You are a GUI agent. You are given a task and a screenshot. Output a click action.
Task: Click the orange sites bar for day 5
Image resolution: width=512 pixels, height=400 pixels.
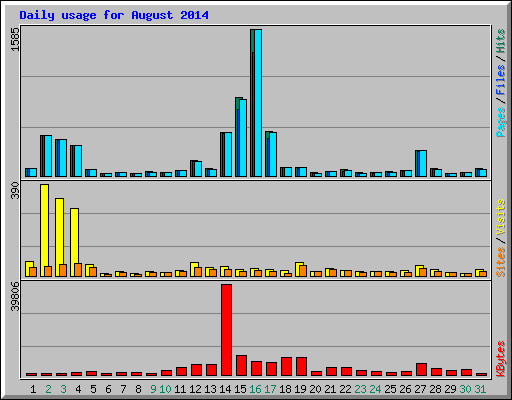93,272
